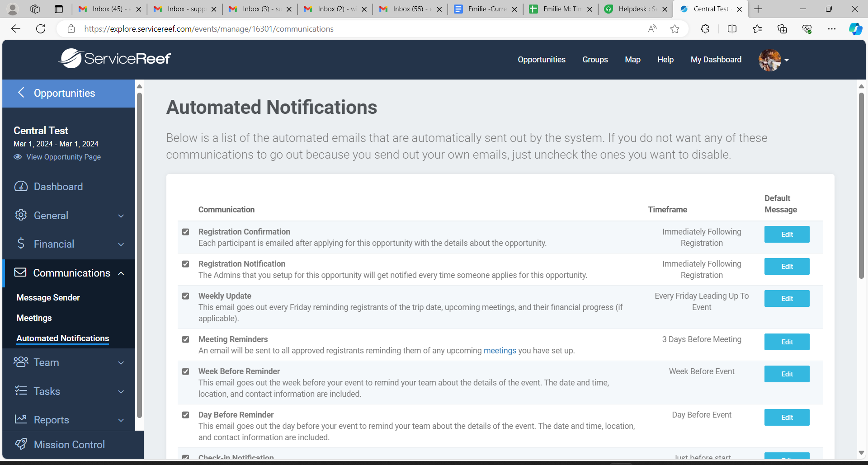The width and height of the screenshot is (868, 465).
Task: Click the General gear icon
Action: pyautogui.click(x=21, y=215)
